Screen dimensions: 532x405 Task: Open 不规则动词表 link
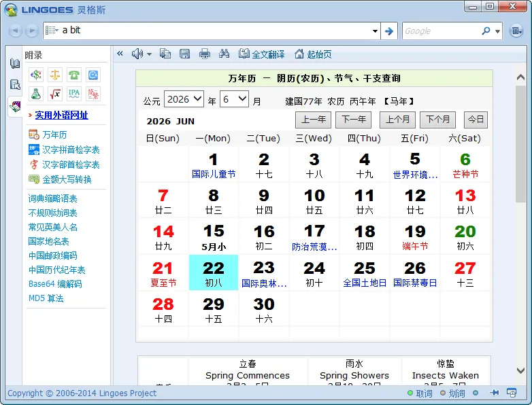tap(52, 213)
